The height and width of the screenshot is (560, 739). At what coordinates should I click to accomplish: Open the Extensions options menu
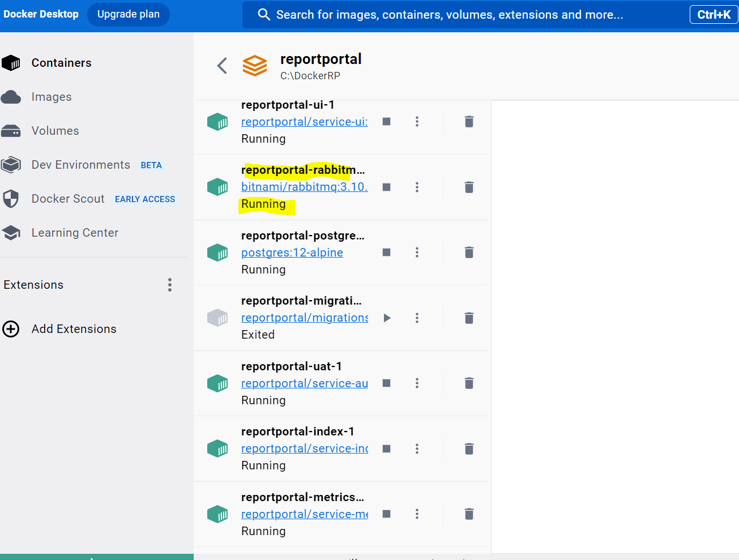point(169,285)
